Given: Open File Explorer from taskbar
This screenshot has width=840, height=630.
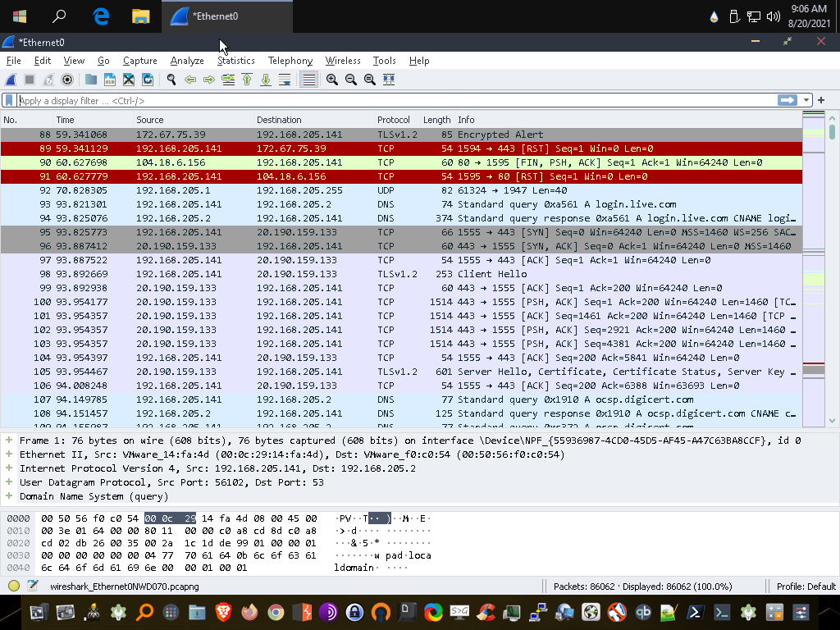Looking at the screenshot, I should click(x=140, y=16).
